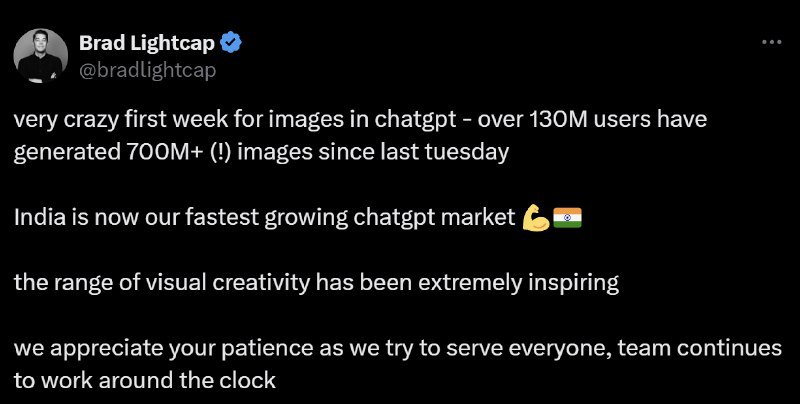Image resolution: width=800 pixels, height=404 pixels.
Task: Click the blue verified badge
Action: 230,43
